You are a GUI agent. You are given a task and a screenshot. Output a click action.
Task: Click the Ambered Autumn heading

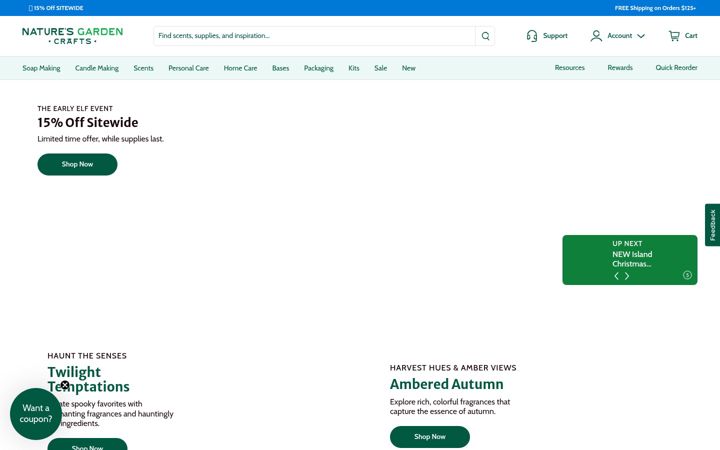[446, 384]
